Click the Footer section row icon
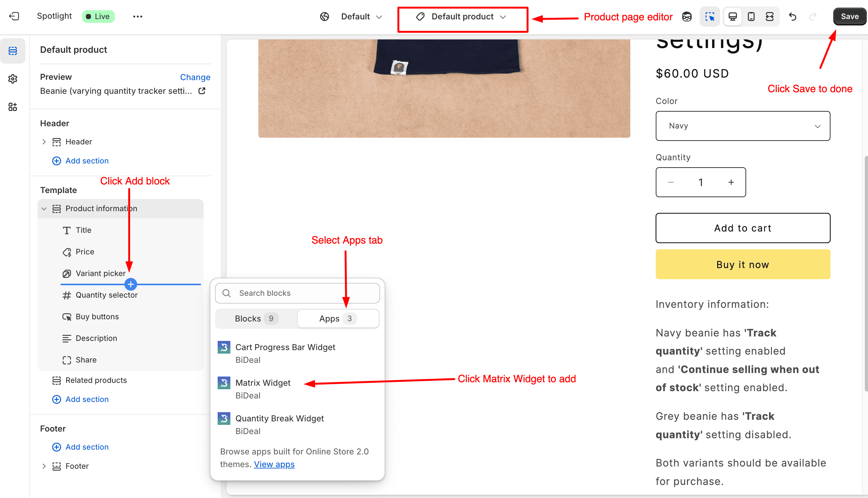Image resolution: width=868 pixels, height=498 pixels. coord(56,466)
